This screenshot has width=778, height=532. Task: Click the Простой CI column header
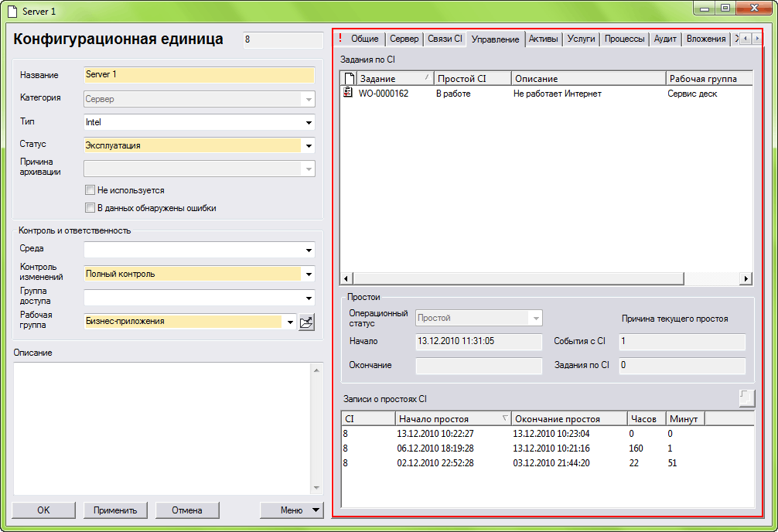point(473,78)
